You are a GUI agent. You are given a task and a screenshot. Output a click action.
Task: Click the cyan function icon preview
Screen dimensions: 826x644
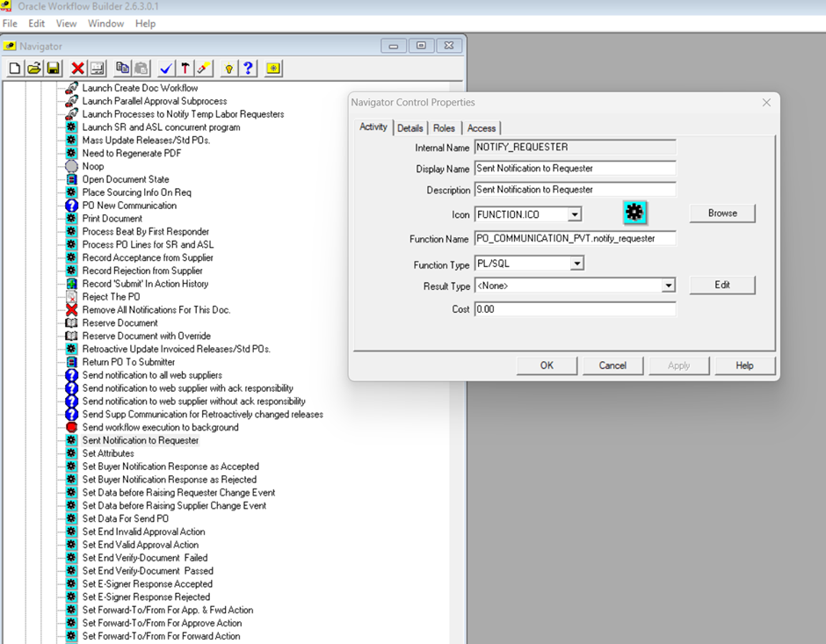pos(634,213)
